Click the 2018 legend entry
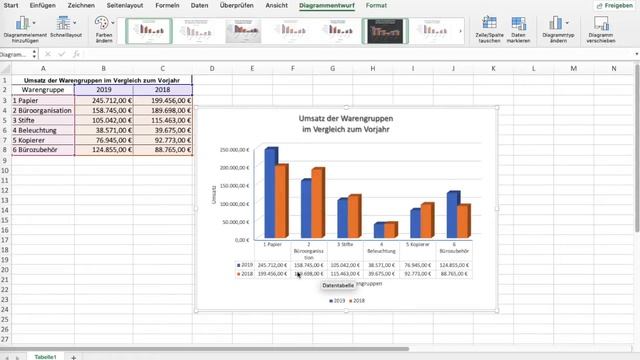The width and height of the screenshot is (640, 360). 357,301
